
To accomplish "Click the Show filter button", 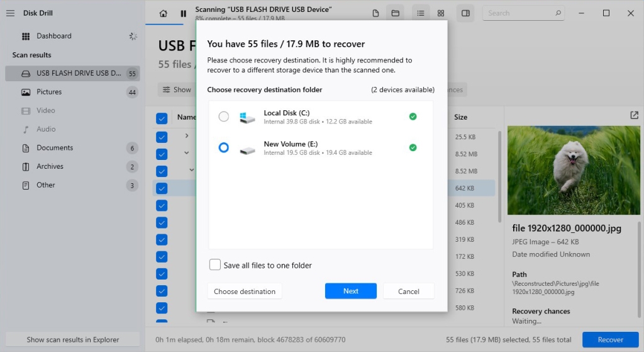I will 177,89.
